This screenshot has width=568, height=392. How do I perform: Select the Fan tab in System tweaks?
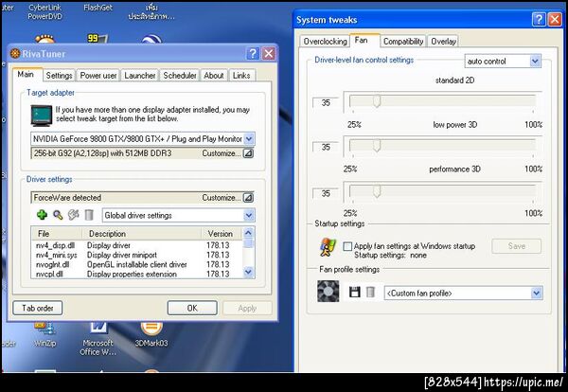(363, 40)
